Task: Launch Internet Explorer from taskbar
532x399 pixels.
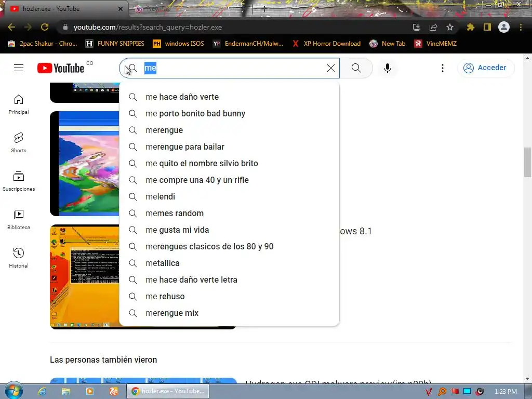Action: (42, 391)
